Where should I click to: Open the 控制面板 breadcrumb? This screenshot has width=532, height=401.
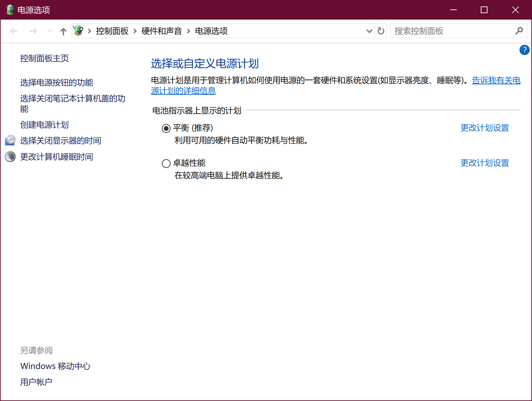click(x=112, y=31)
